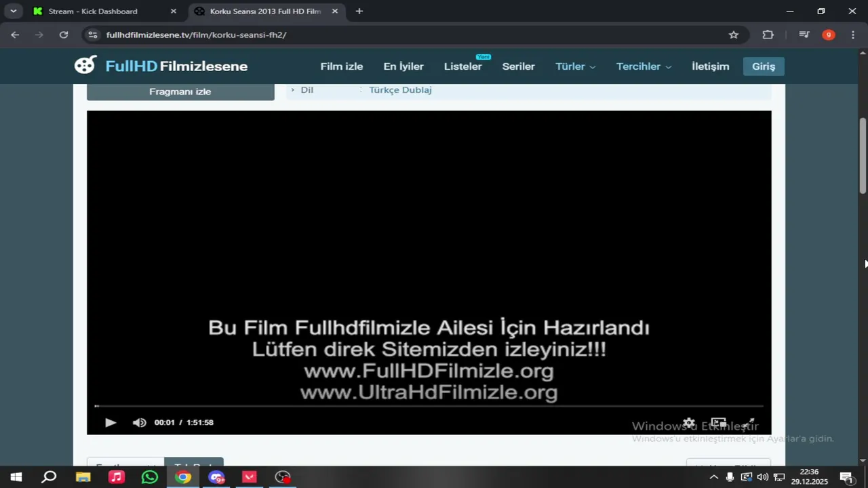Go back in browser history
The image size is (868, 488).
point(15,35)
